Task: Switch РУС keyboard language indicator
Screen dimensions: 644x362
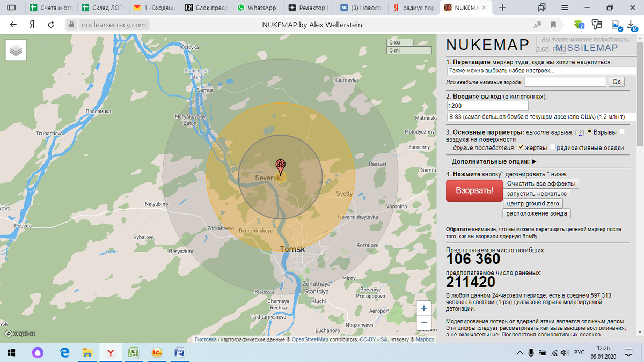Action: (x=580, y=352)
